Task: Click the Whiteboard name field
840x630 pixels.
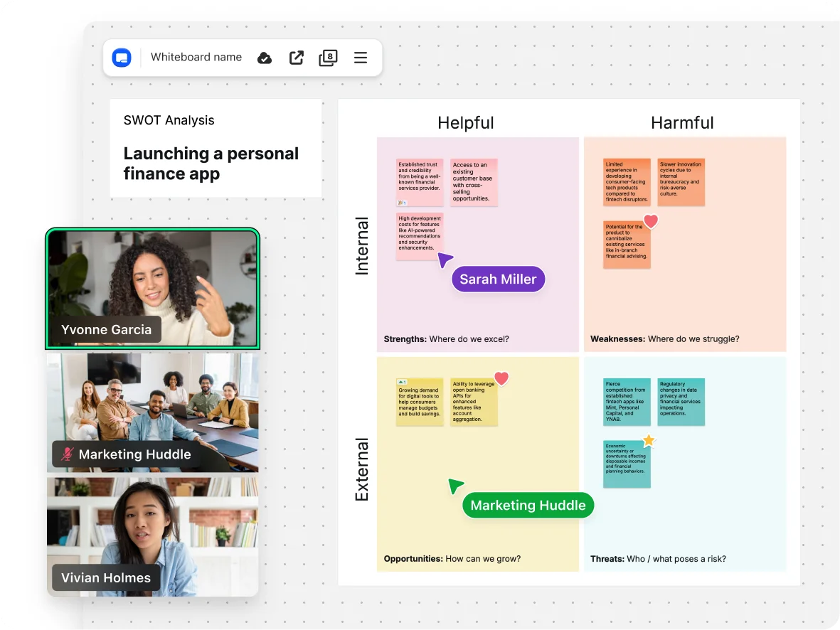Action: 196,57
